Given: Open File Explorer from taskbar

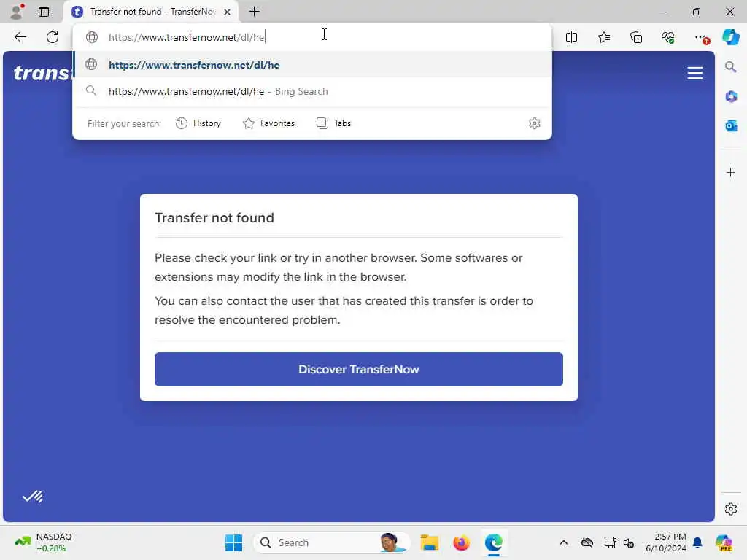Looking at the screenshot, I should (429, 542).
